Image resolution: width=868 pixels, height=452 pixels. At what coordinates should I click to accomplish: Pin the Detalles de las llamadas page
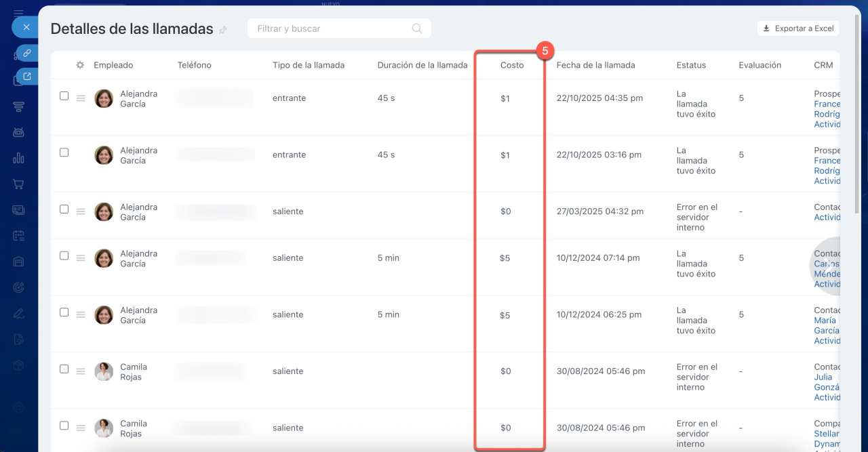tap(223, 30)
